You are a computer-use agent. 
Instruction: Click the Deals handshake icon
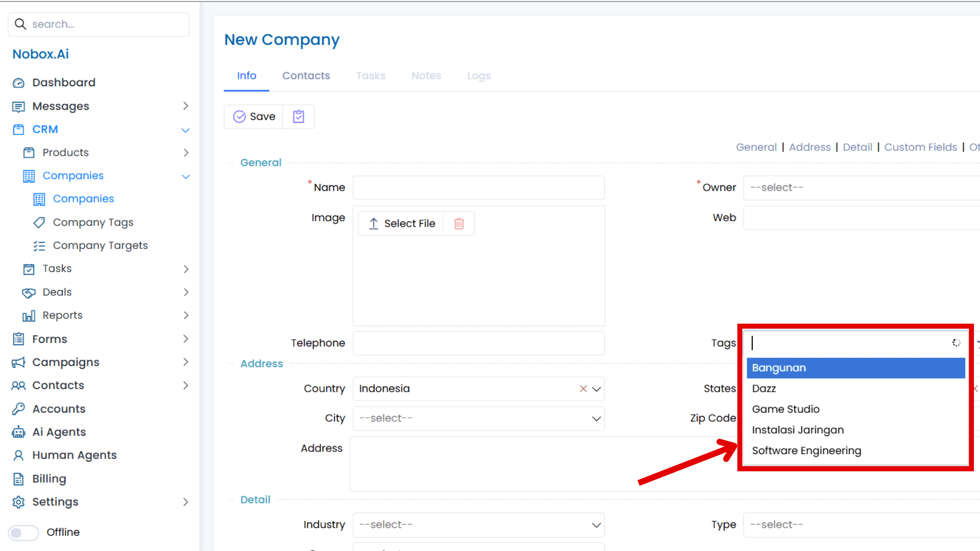coord(29,292)
